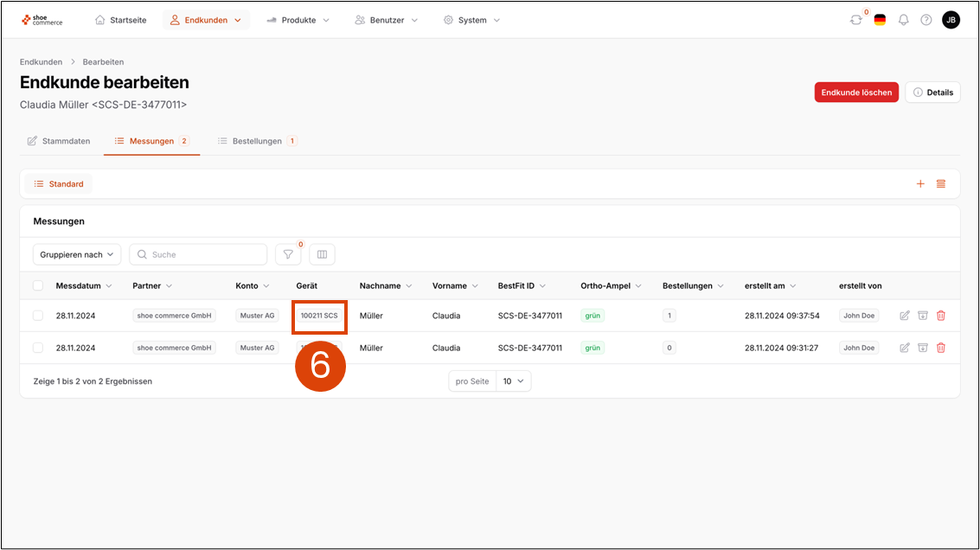Expand the Produkte navigation menu
This screenshot has width=980, height=550.
[x=298, y=20]
